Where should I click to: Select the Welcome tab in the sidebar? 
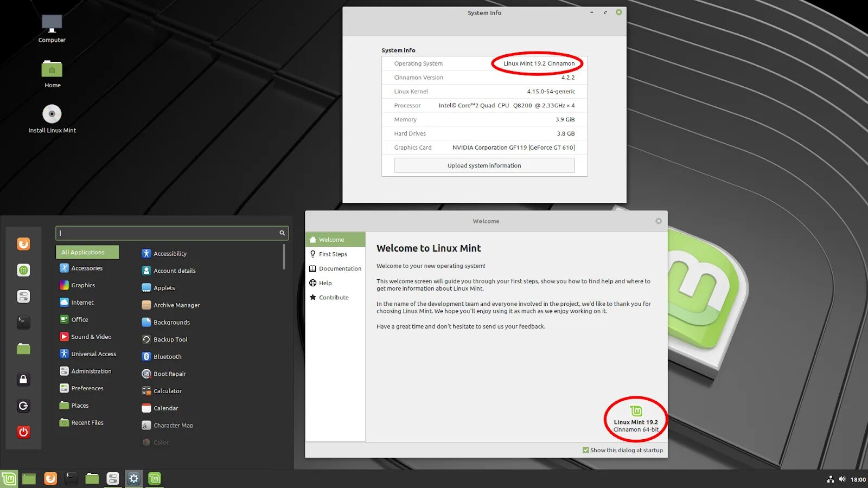335,240
